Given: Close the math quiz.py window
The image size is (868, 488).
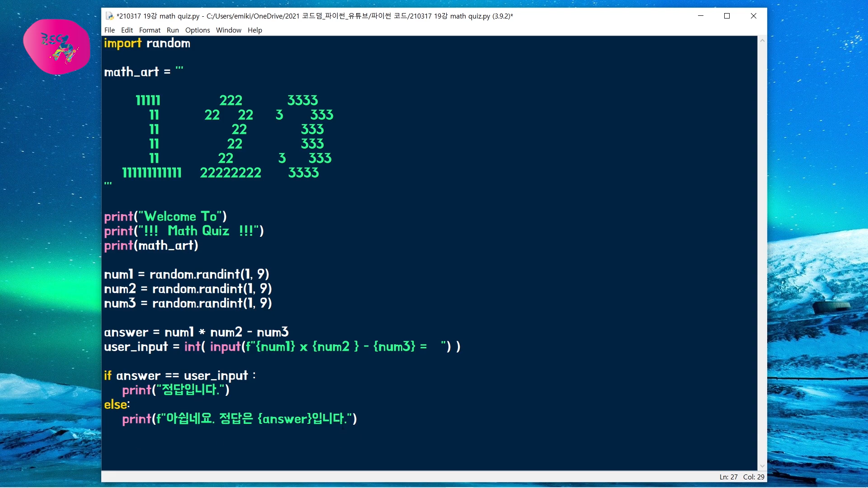Looking at the screenshot, I should coord(754,16).
